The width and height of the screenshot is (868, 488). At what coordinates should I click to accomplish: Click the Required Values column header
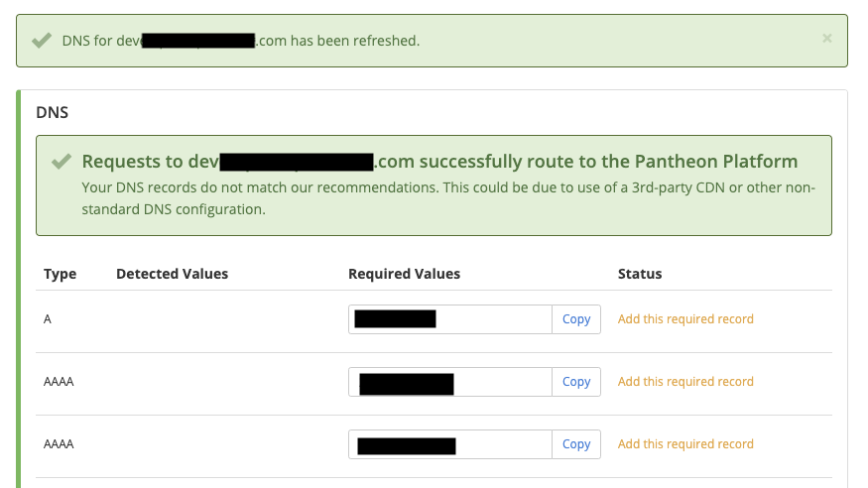click(x=404, y=274)
